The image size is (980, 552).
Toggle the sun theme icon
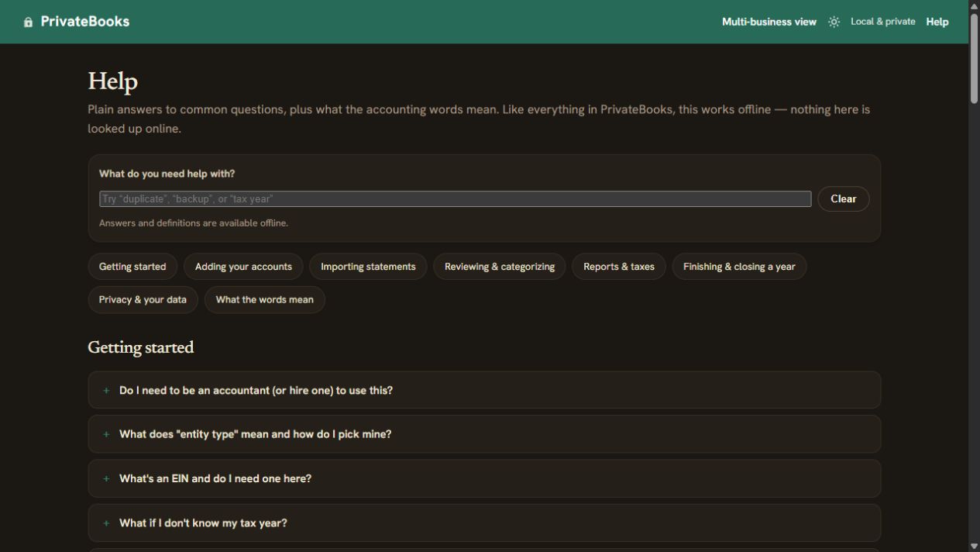click(x=834, y=22)
